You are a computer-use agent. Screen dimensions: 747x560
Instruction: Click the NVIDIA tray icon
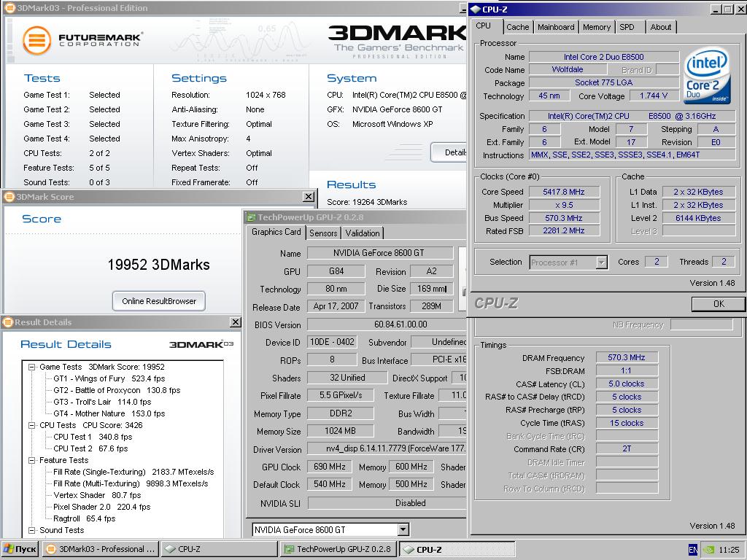(x=709, y=550)
